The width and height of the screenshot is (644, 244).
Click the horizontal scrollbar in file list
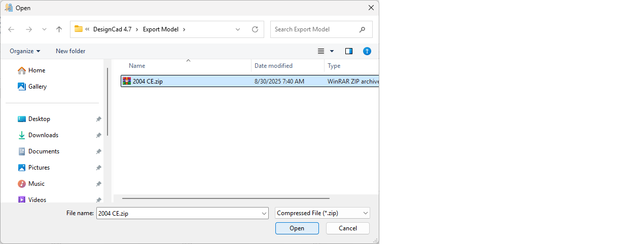coord(226,198)
